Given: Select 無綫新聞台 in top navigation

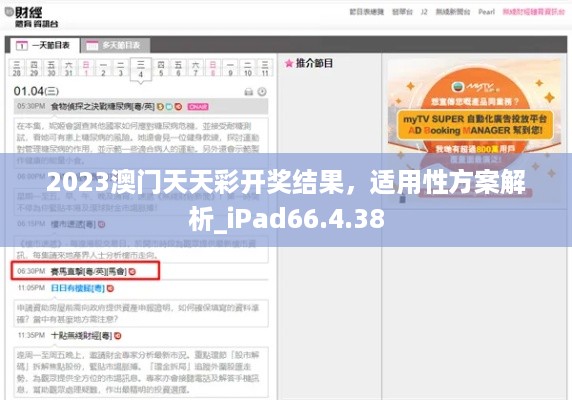Looking at the screenshot, I should coord(453,12).
